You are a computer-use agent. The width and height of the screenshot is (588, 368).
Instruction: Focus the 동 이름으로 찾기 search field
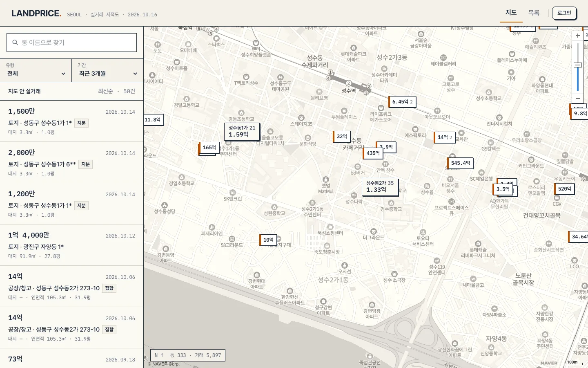(x=71, y=43)
